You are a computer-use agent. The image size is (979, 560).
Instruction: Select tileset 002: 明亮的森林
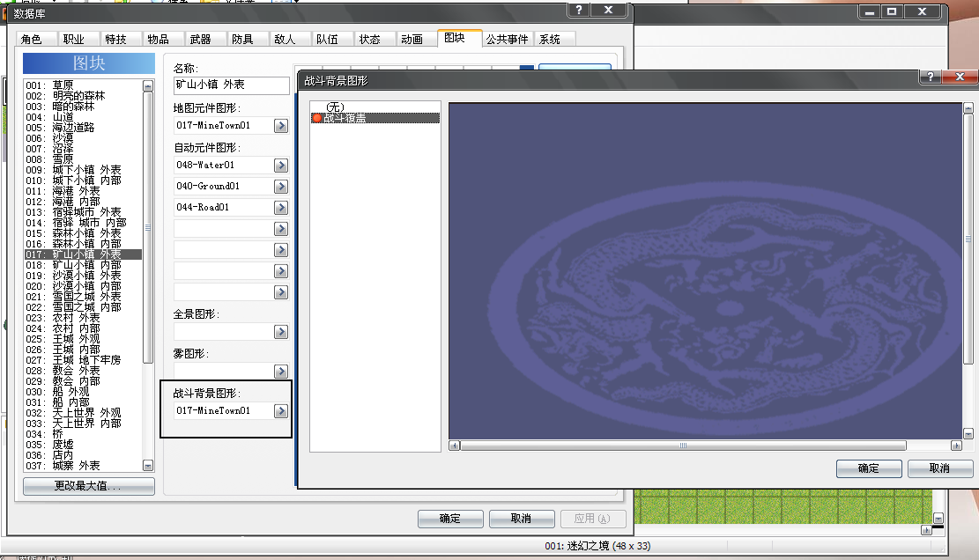83,96
